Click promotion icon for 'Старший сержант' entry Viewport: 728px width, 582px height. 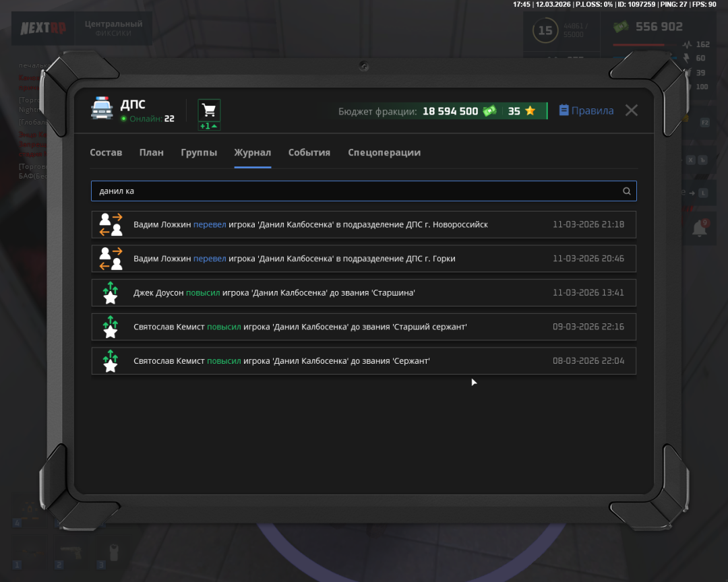click(111, 327)
